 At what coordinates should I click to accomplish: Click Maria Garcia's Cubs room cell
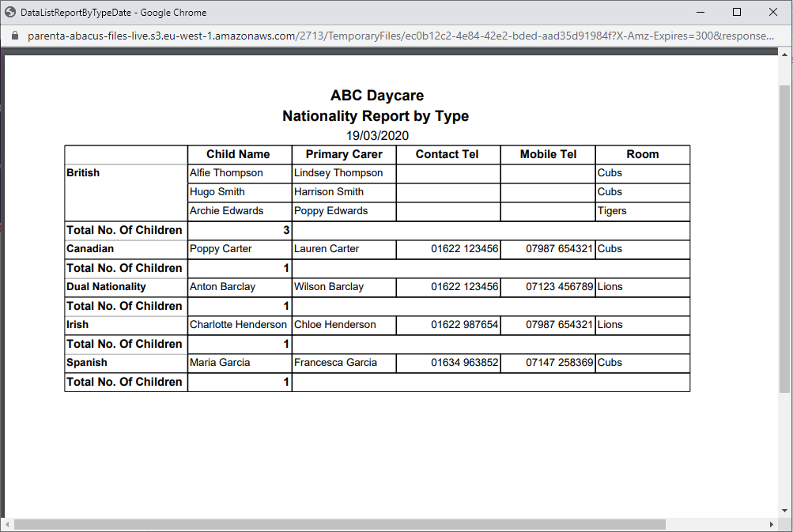[643, 363]
